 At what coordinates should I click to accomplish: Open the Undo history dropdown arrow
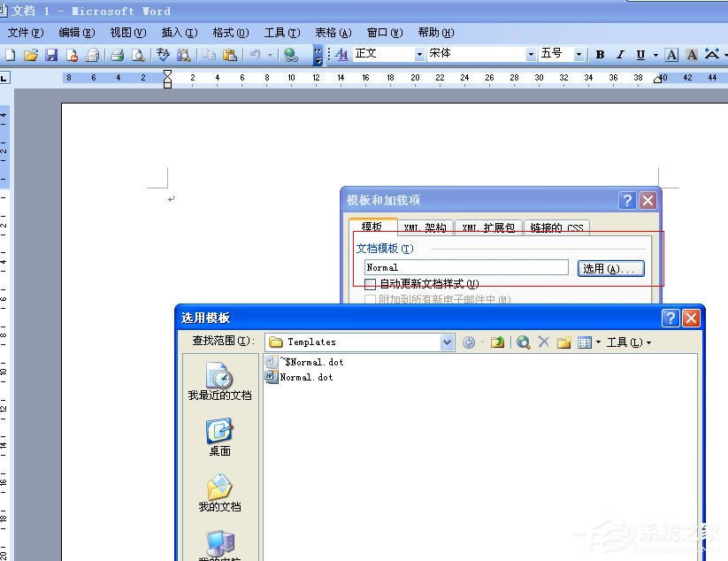coord(270,55)
